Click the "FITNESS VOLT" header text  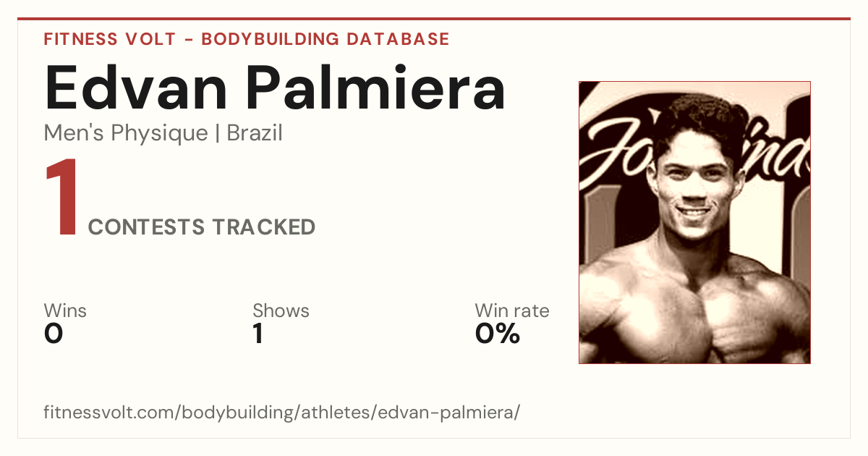[109, 39]
